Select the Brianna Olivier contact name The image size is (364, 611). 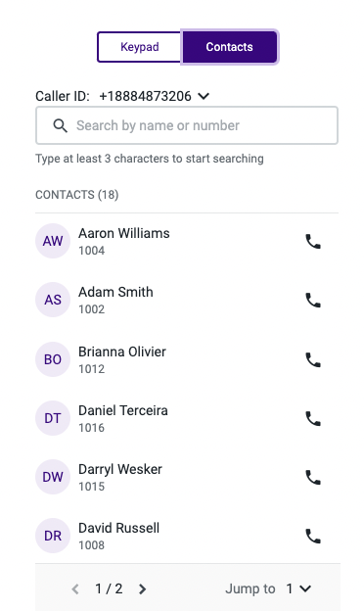(122, 352)
